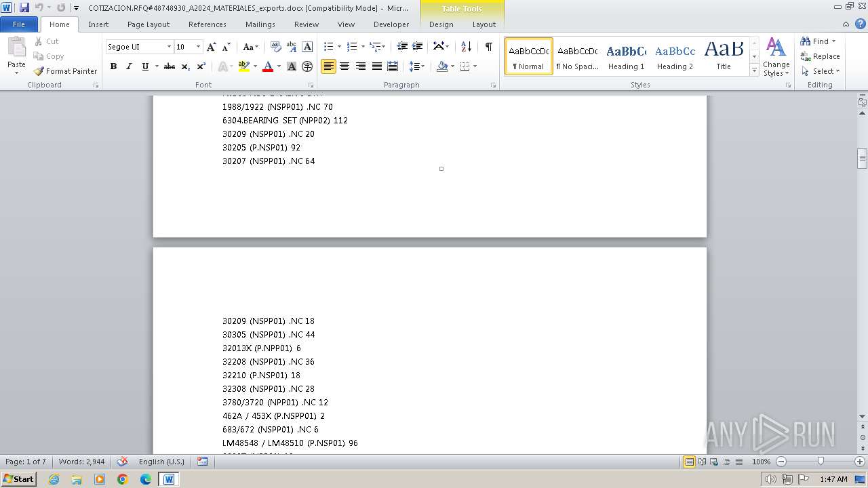Viewport: 868px width, 488px height.
Task: Switch to the References tab
Action: (208, 24)
